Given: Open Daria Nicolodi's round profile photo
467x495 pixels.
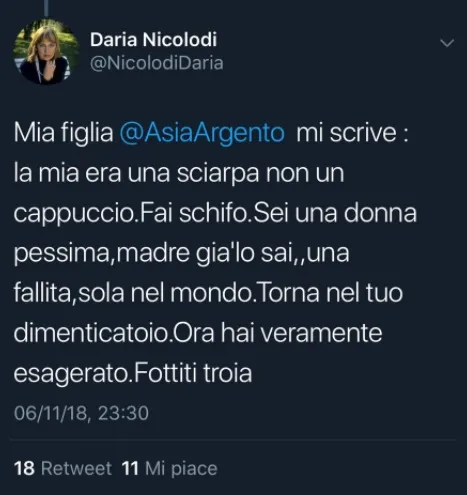Looking at the screenshot, I should 46,51.
